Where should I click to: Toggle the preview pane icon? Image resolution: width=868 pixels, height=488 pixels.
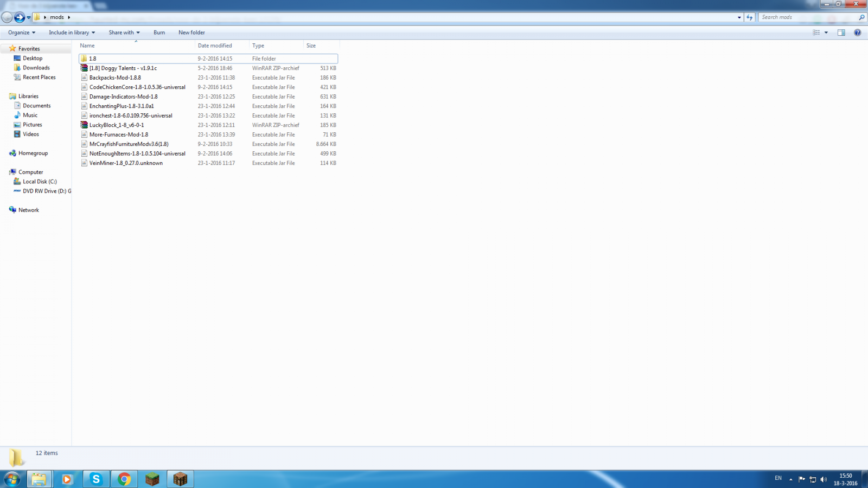tap(841, 33)
